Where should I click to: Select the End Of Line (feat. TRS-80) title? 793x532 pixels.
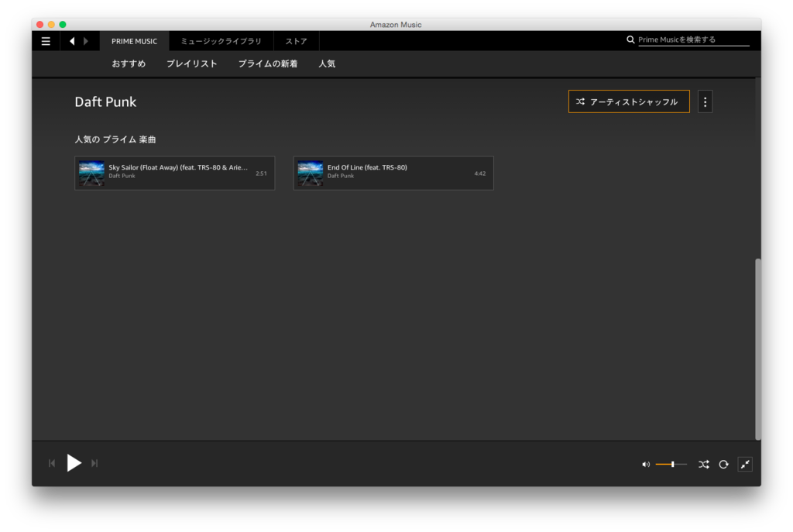367,167
